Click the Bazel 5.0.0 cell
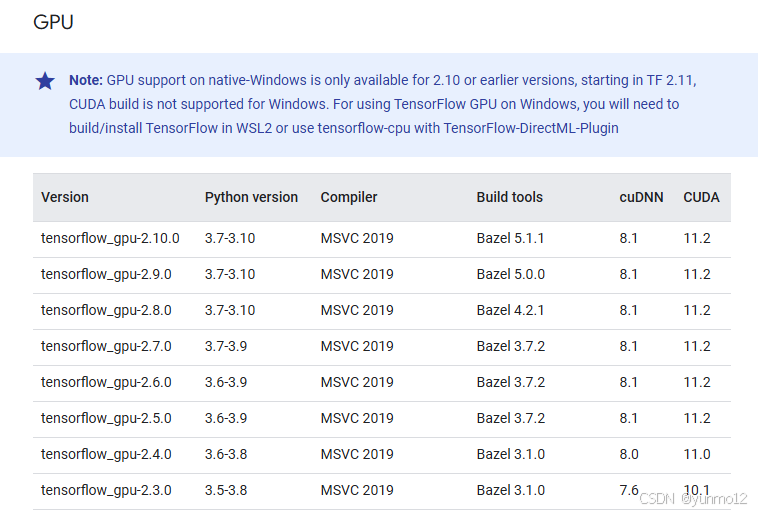Image resolution: width=758 pixels, height=512 pixels. 510,275
